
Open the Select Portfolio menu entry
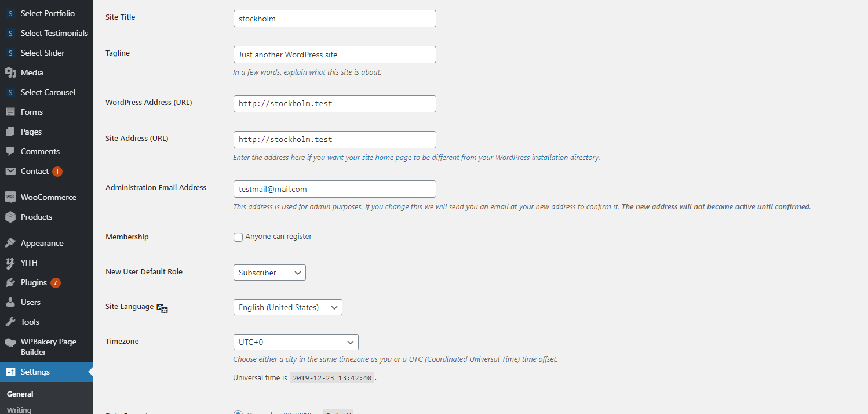tap(48, 13)
